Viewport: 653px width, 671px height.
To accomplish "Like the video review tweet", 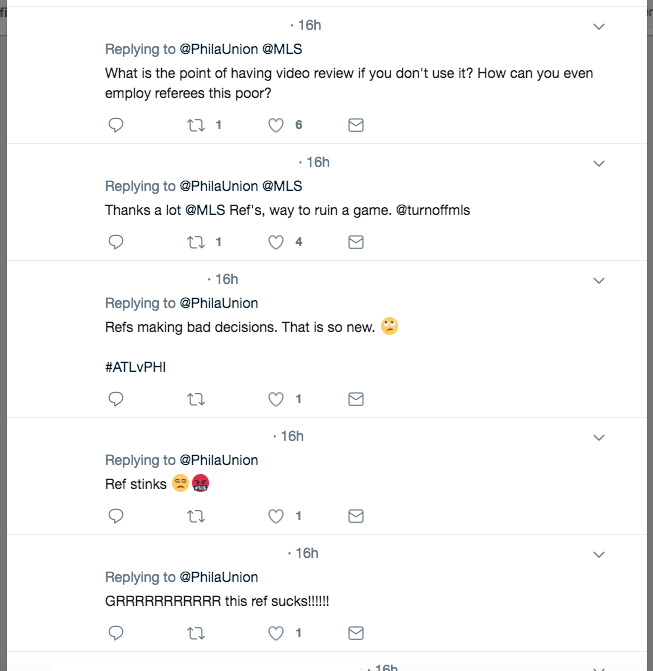I will [x=277, y=125].
